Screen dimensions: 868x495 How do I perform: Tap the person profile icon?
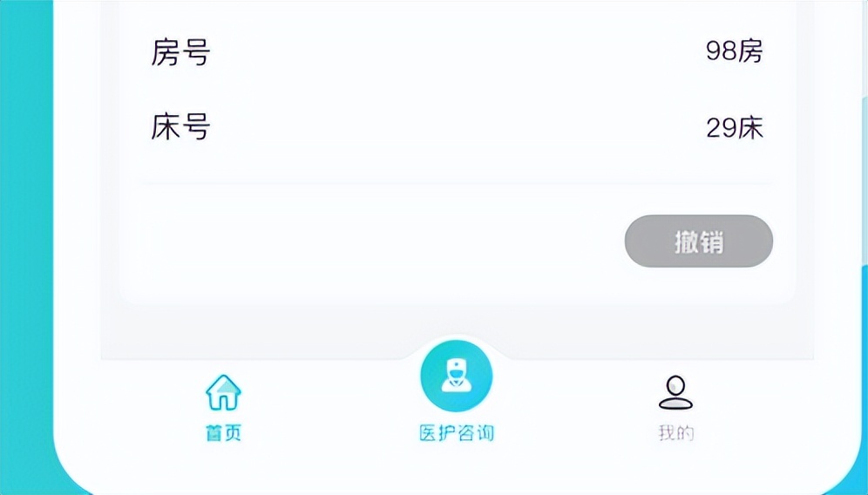click(675, 393)
